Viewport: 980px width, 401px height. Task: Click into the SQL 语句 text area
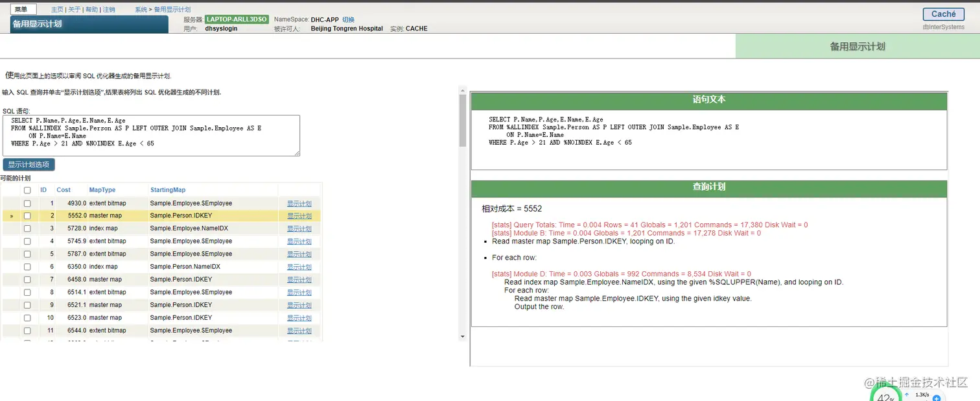coord(151,136)
